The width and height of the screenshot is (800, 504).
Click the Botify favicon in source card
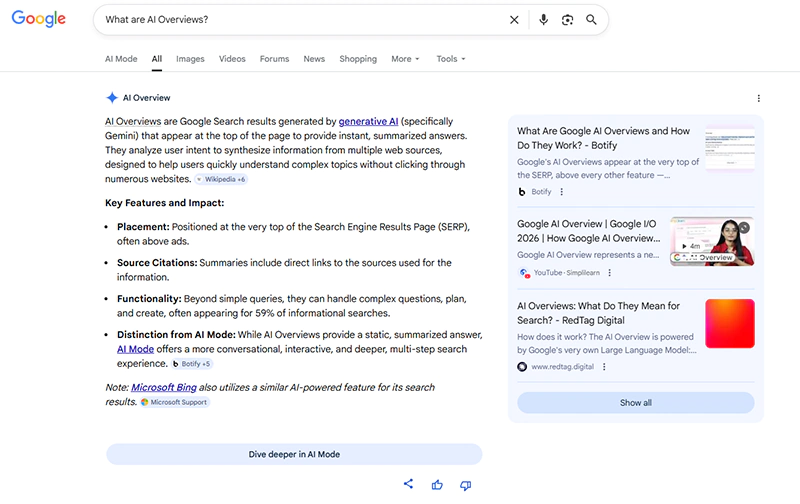click(x=522, y=192)
